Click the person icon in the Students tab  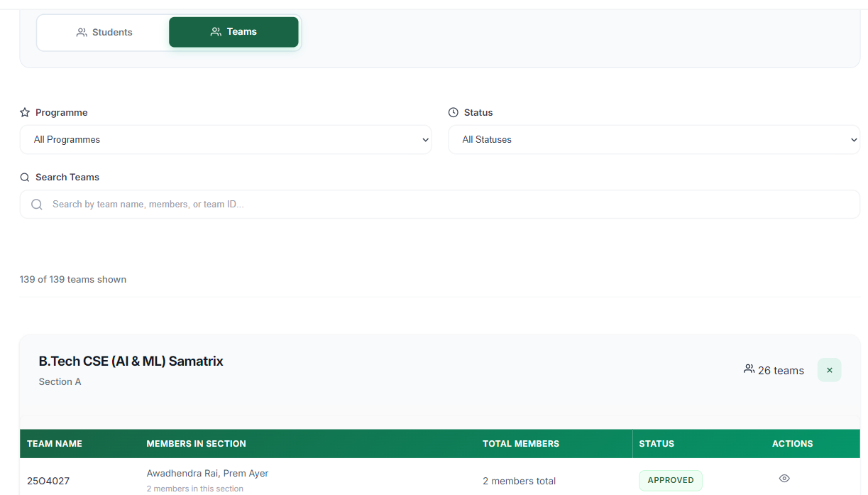[x=82, y=33]
